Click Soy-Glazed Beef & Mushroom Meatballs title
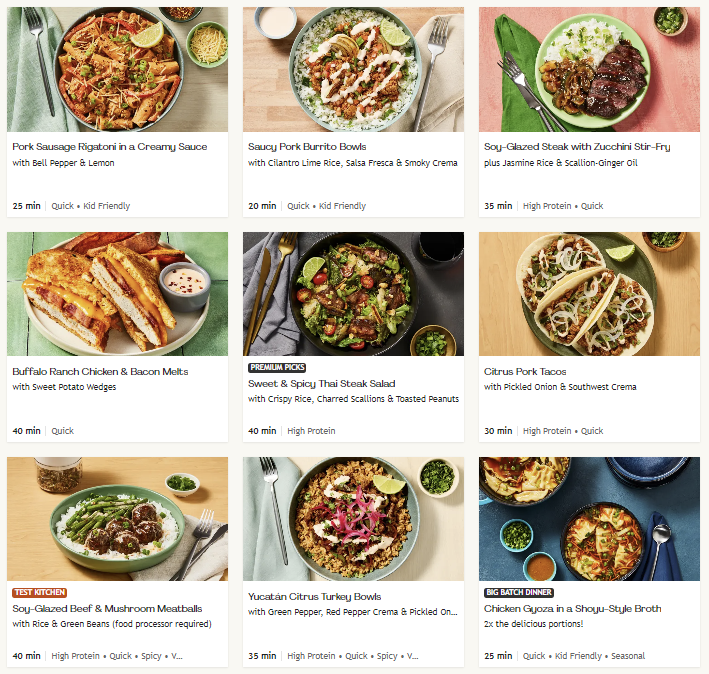This screenshot has height=674, width=709. 107,608
